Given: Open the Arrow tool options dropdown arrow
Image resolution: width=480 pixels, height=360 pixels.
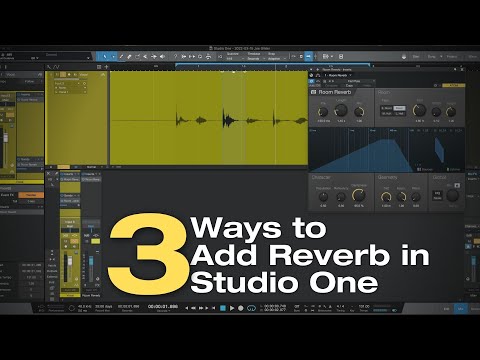Looking at the screenshot, I should coord(113,57).
